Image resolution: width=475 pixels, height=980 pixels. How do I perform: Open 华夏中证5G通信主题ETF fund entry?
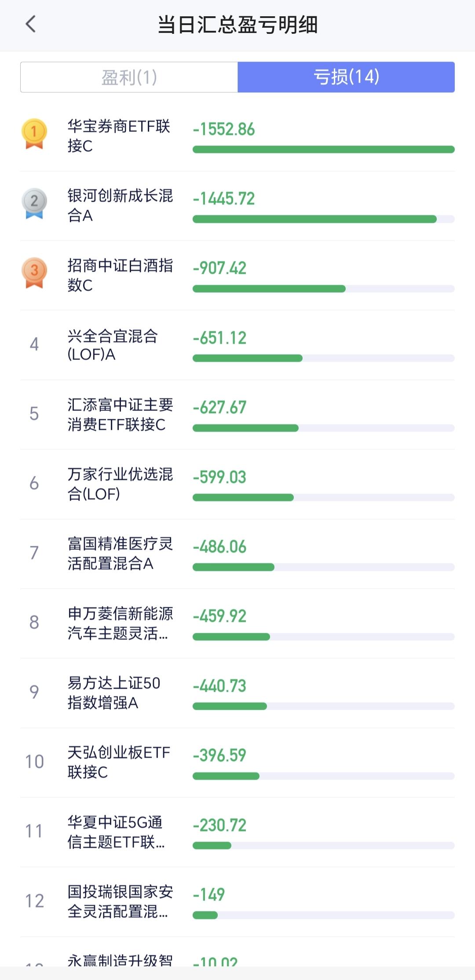click(117, 832)
